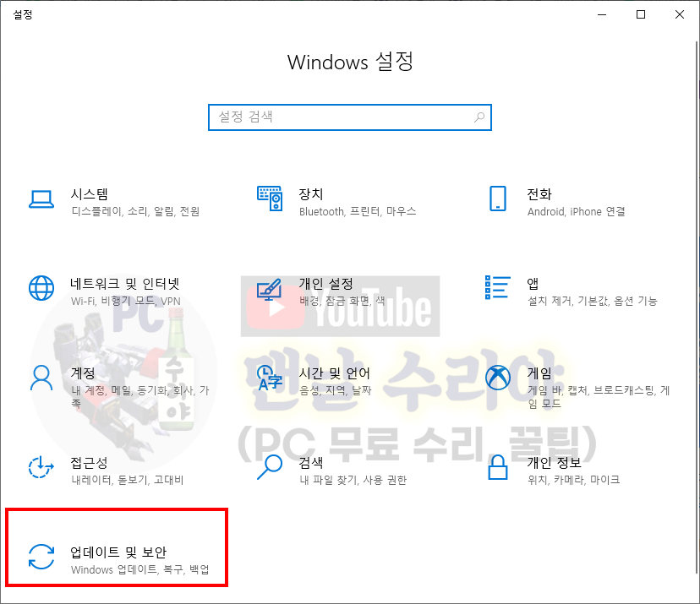Click description '설치 제거, 기본값, 옵션 기능'

click(x=593, y=301)
